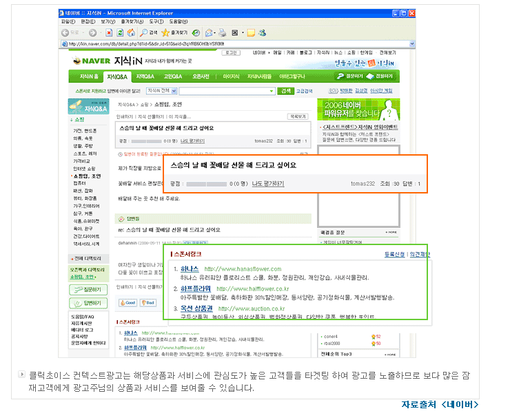Refresh the page with green arrows icon
The height and width of the screenshot is (420, 510).
(120, 33)
